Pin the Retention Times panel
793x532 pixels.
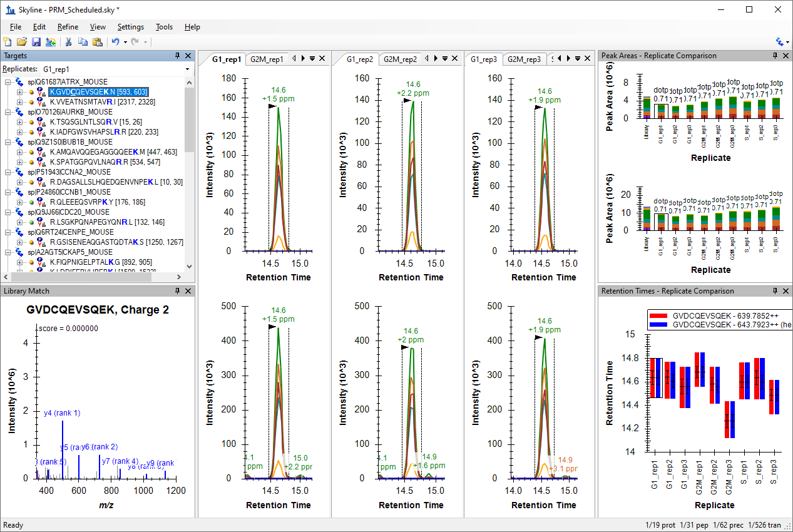775,291
